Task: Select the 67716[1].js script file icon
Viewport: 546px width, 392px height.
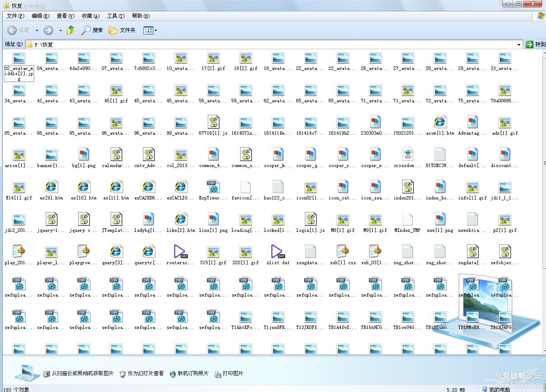Action: 213,122
